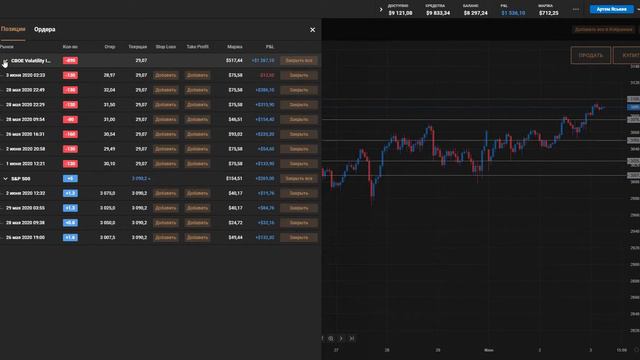
Task: Click the S&P 500 current price 3 090,2 link
Action: [x=141, y=178]
